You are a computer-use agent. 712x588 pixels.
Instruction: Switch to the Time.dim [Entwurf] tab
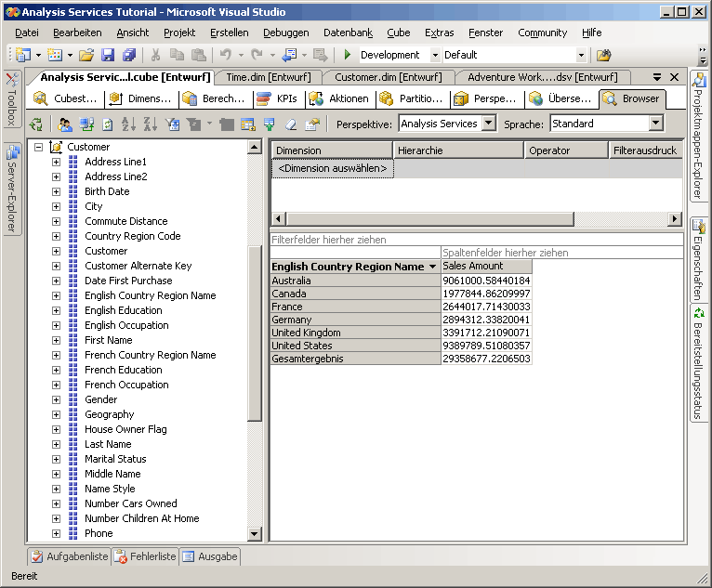click(x=268, y=77)
